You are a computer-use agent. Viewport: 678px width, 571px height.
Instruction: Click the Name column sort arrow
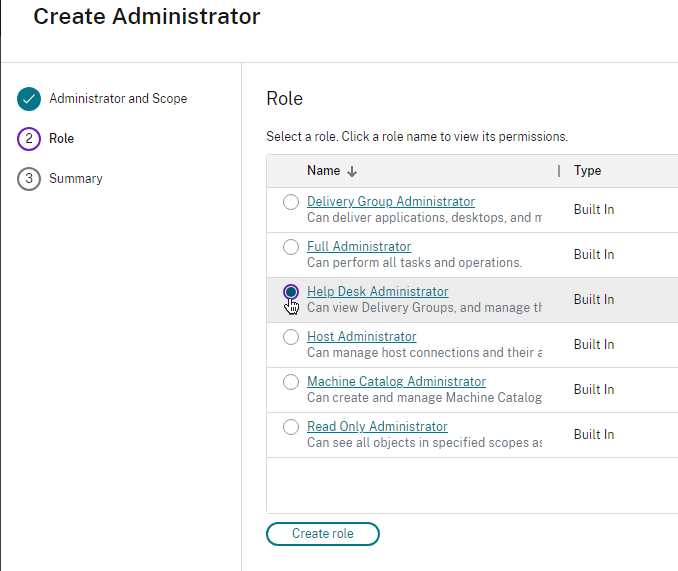point(352,171)
